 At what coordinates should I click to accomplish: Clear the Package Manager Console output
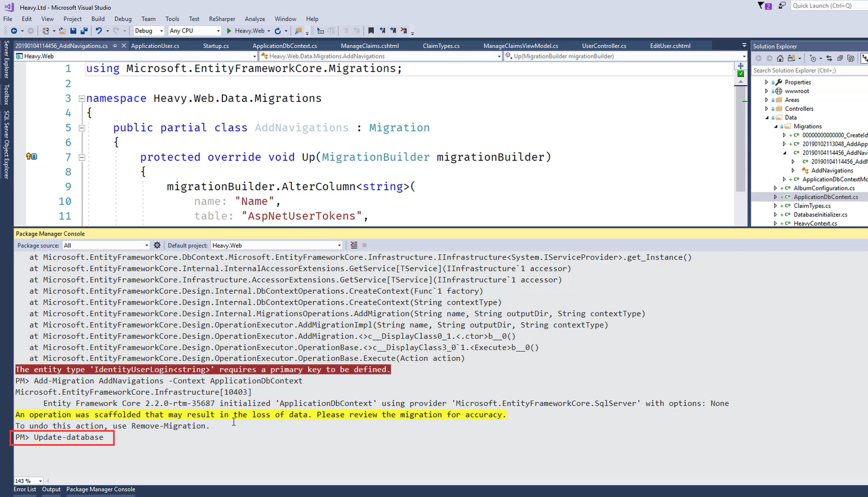[354, 245]
